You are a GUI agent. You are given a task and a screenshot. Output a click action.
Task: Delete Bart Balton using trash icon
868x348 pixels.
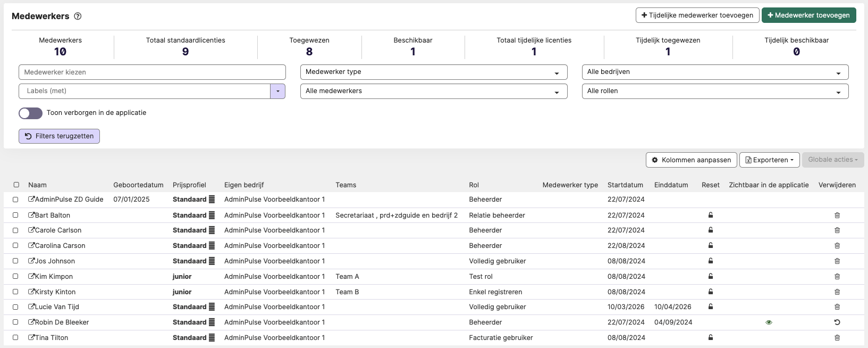point(837,216)
